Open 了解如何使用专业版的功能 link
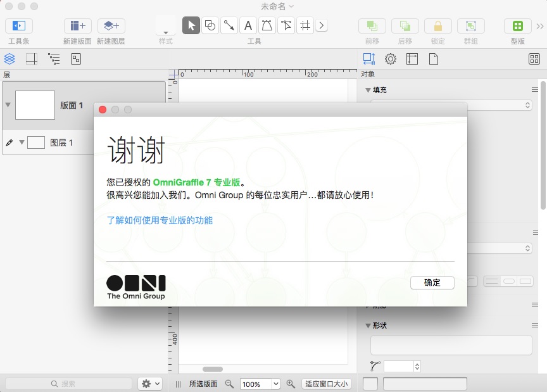This screenshot has width=547, height=392. (160, 220)
